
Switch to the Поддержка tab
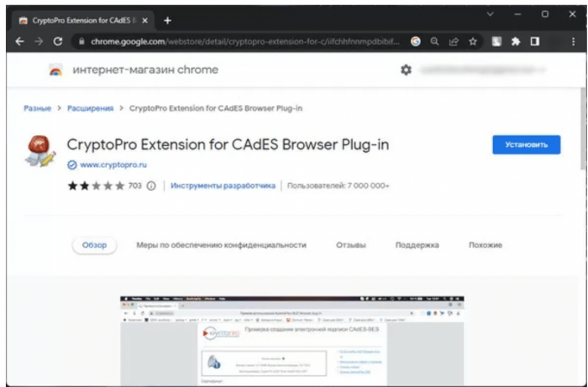[417, 245]
